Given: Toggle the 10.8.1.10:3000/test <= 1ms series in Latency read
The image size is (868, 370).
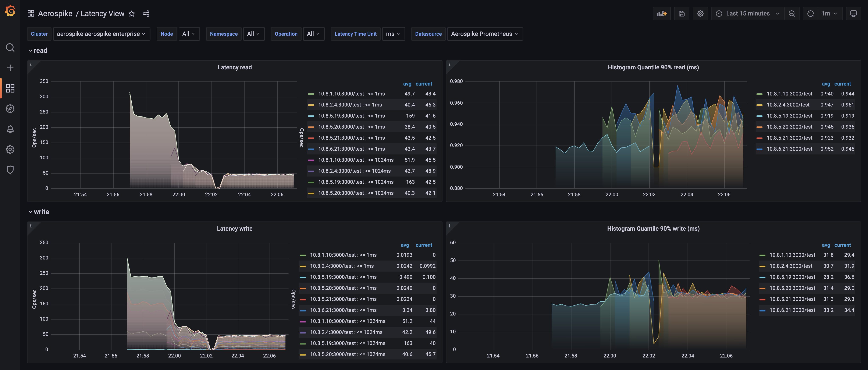Looking at the screenshot, I should [x=351, y=94].
